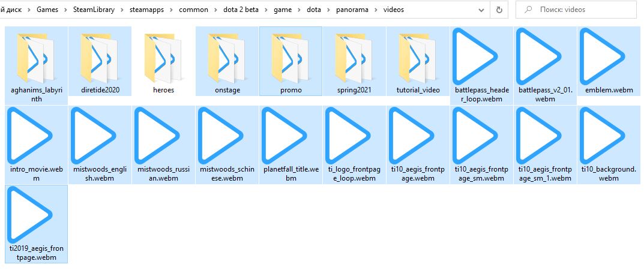Screen dimensions: 644x276
Task: Click the 'promo' folder name label
Action: click(x=290, y=91)
